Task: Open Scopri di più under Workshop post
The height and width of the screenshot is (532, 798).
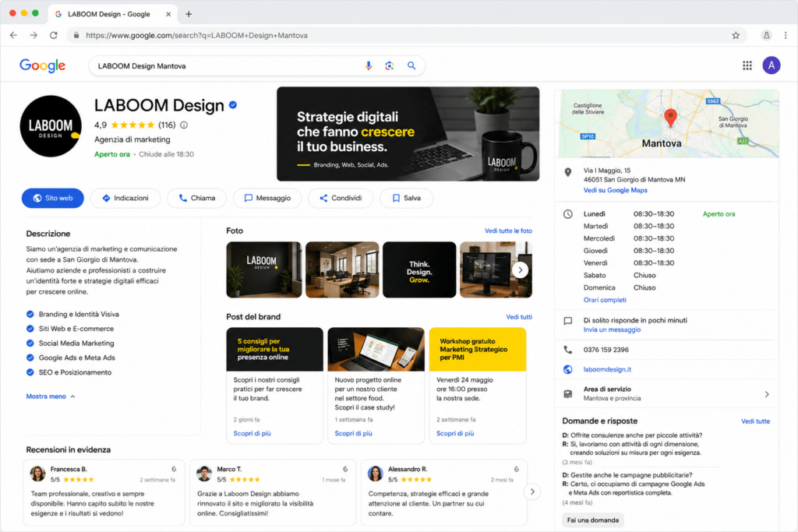Action: click(455, 433)
